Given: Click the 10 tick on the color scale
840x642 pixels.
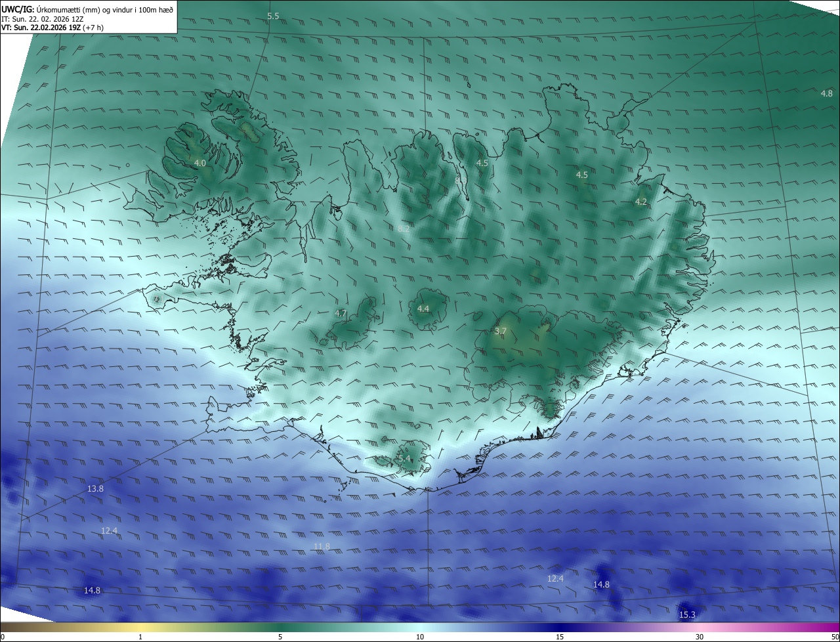Looking at the screenshot, I should (x=420, y=637).
